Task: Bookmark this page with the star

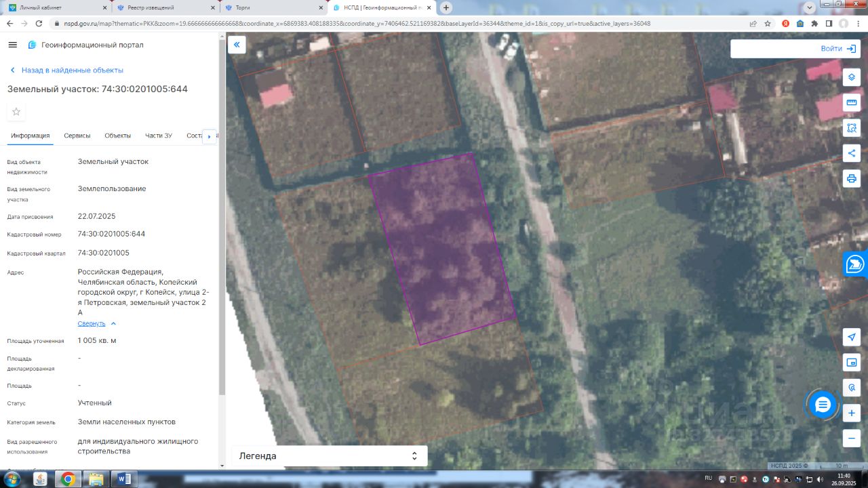Action: [768, 23]
